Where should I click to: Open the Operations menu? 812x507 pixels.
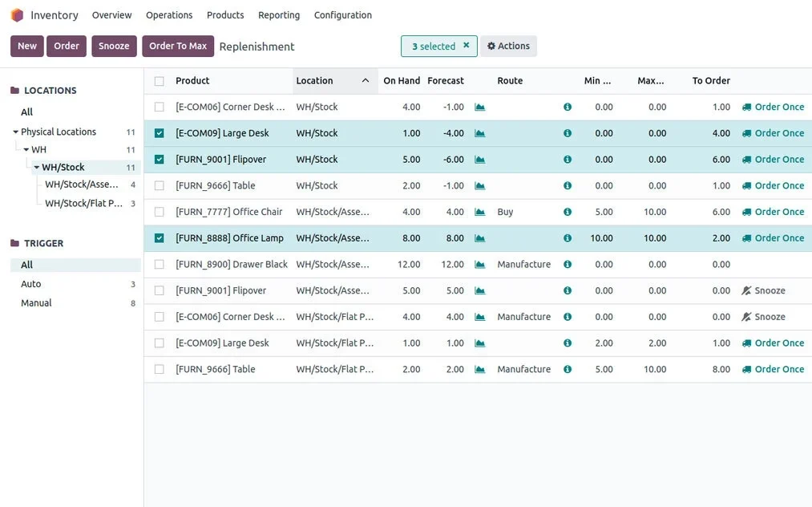click(x=169, y=15)
